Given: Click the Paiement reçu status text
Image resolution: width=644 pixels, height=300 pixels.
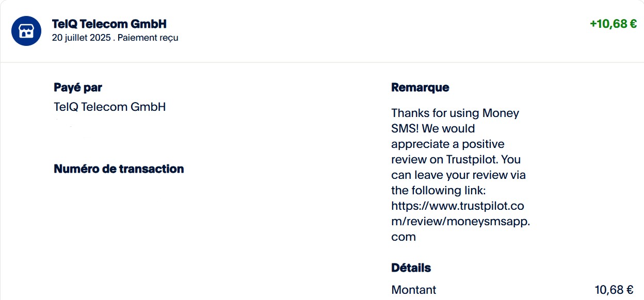Looking at the screenshot, I should coord(148,38).
